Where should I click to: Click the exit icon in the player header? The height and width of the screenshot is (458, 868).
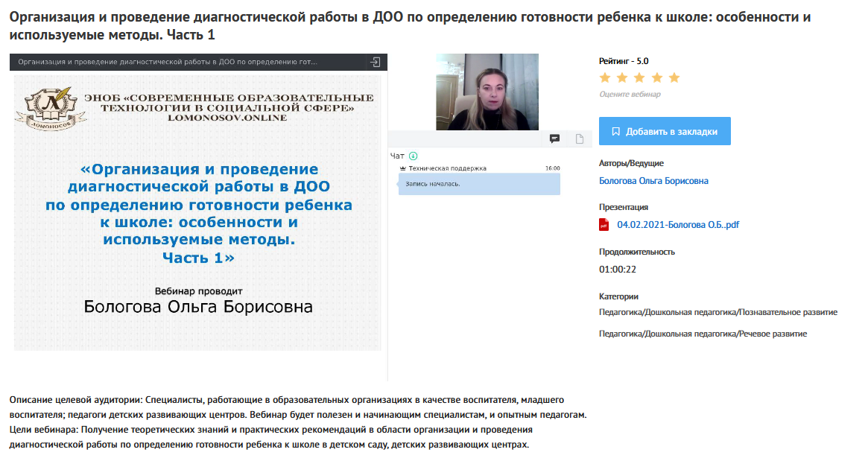376,62
